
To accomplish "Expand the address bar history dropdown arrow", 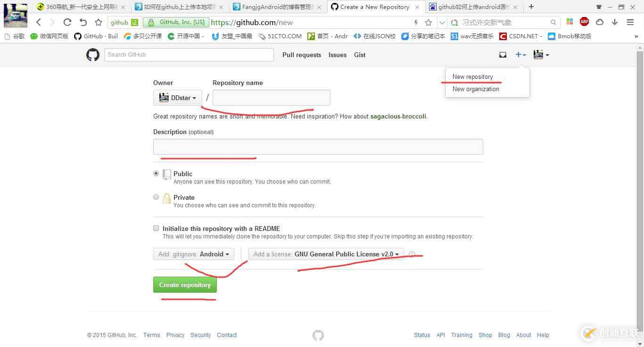I will (442, 22).
